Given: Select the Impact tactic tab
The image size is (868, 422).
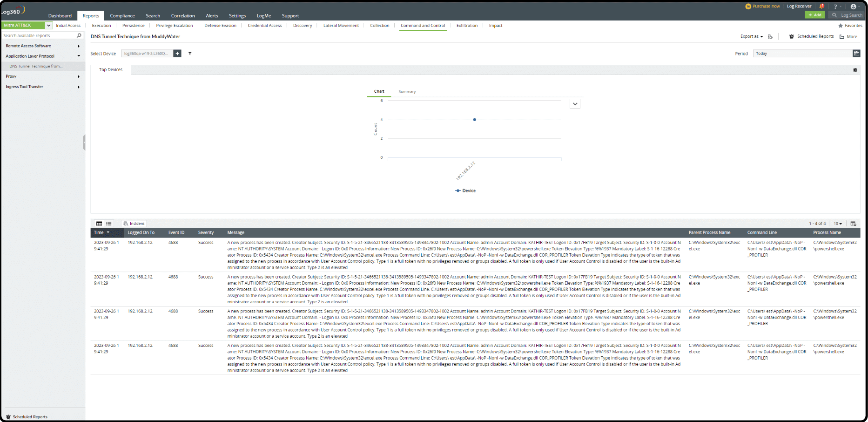Looking at the screenshot, I should point(496,26).
